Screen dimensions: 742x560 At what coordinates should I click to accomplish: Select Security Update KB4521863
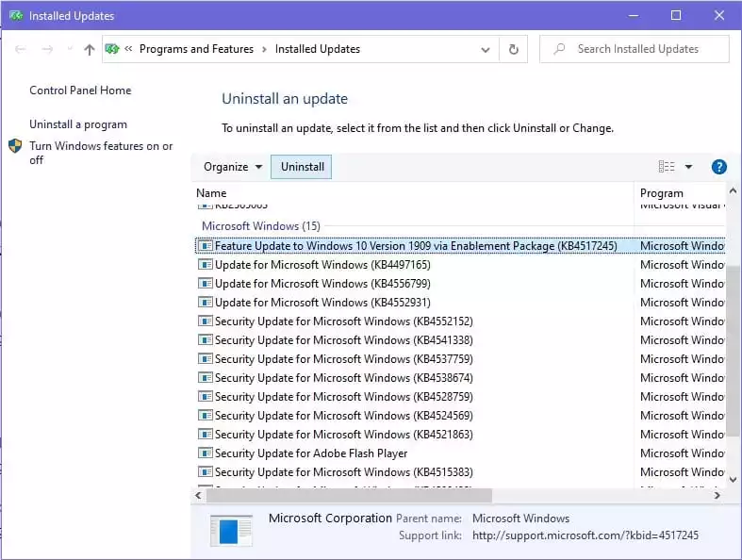343,435
